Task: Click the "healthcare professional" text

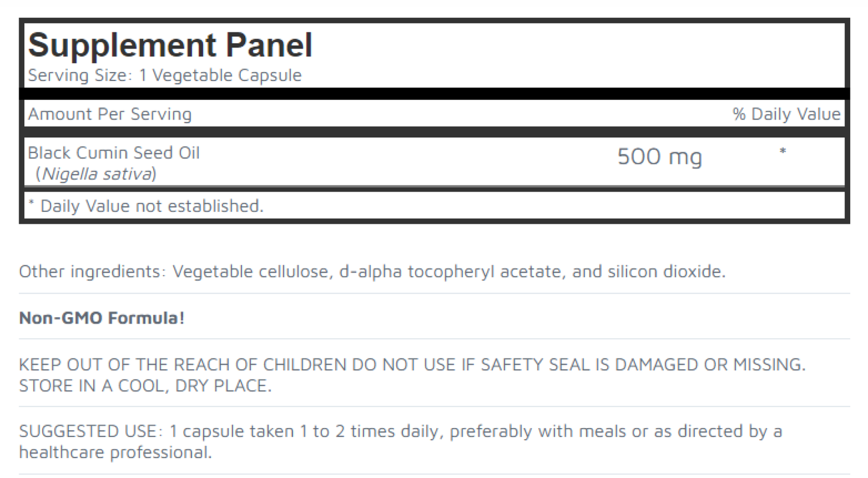Action: (115, 452)
